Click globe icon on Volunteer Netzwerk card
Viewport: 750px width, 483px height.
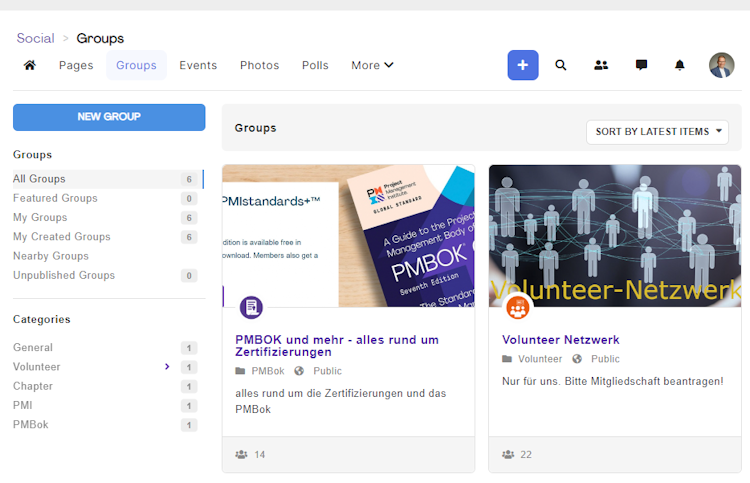coord(577,359)
